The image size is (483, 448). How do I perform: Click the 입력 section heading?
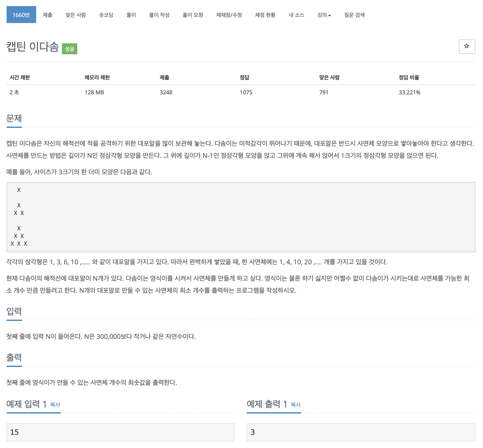point(14,311)
